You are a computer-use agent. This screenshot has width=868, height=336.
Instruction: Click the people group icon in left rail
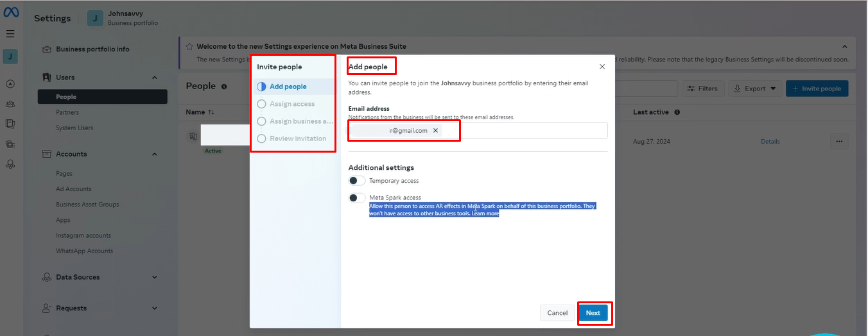coord(10,104)
